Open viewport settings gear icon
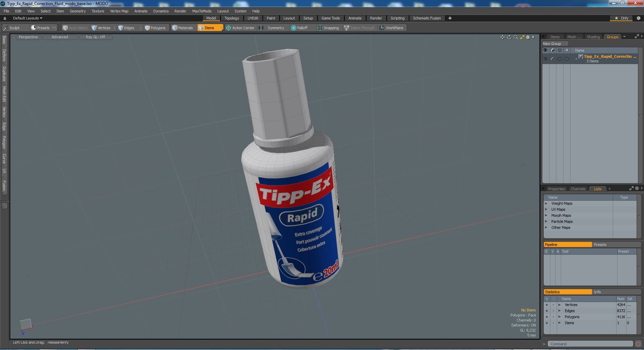644x350 pixels. [528, 37]
